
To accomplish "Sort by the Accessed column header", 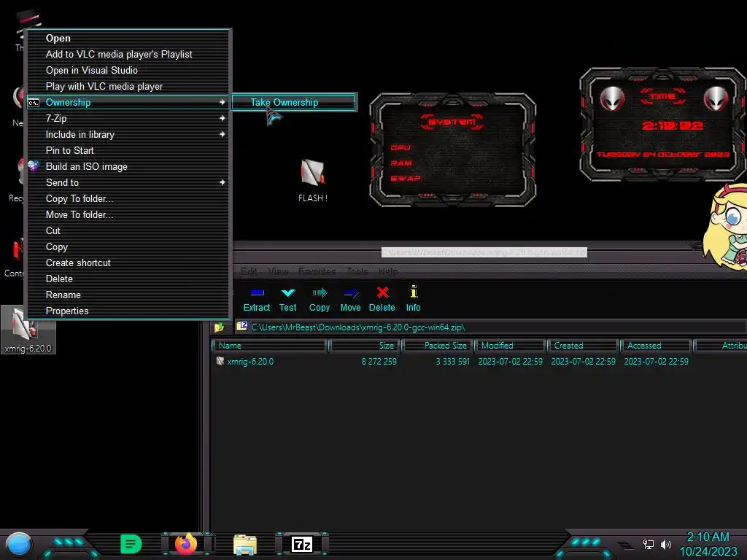I will point(657,346).
